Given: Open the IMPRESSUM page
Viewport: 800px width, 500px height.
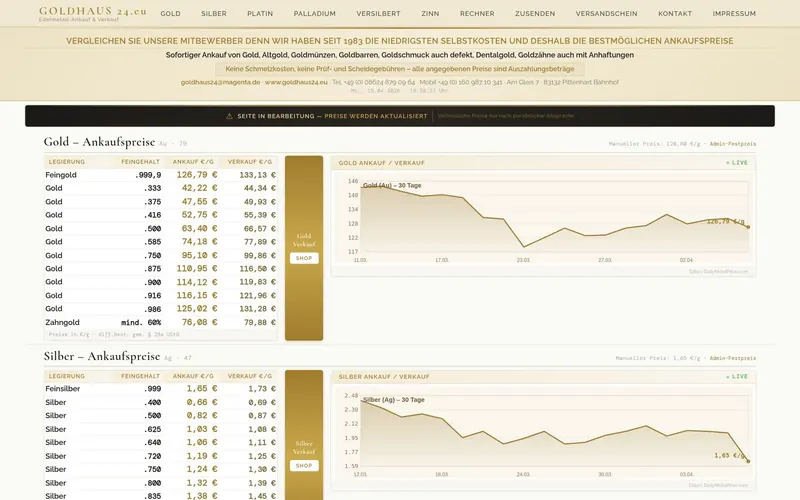Looking at the screenshot, I should tap(734, 14).
